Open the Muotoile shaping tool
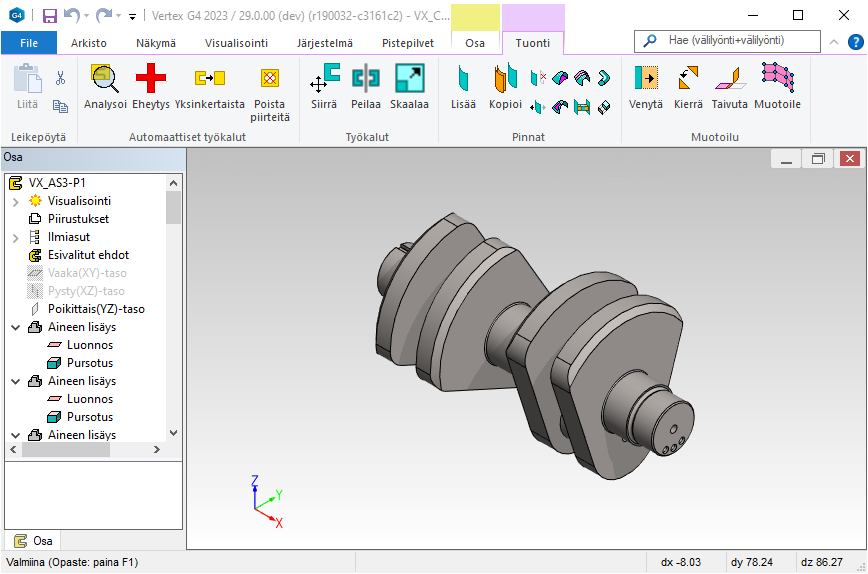Screen dimensions: 868x574 pos(777,86)
